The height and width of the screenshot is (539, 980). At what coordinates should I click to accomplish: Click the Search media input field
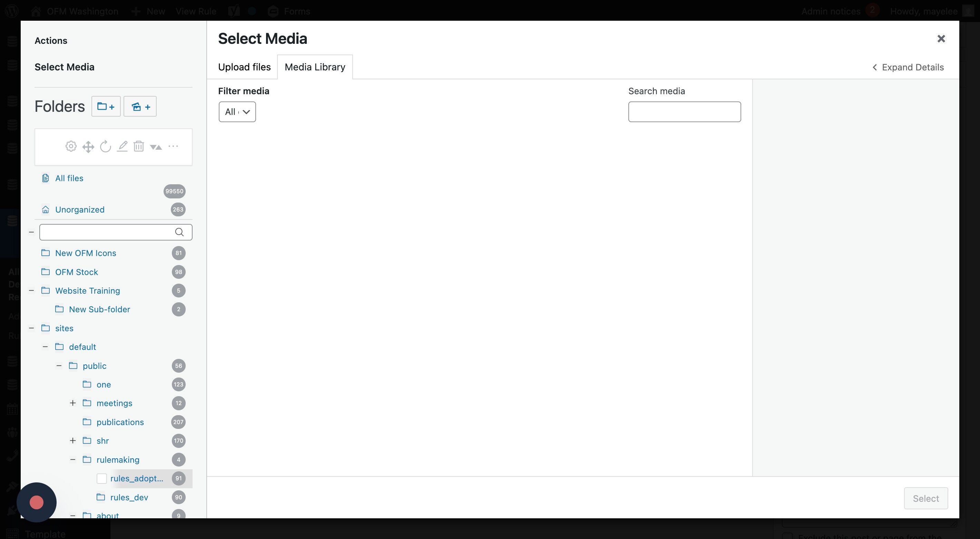click(x=684, y=112)
